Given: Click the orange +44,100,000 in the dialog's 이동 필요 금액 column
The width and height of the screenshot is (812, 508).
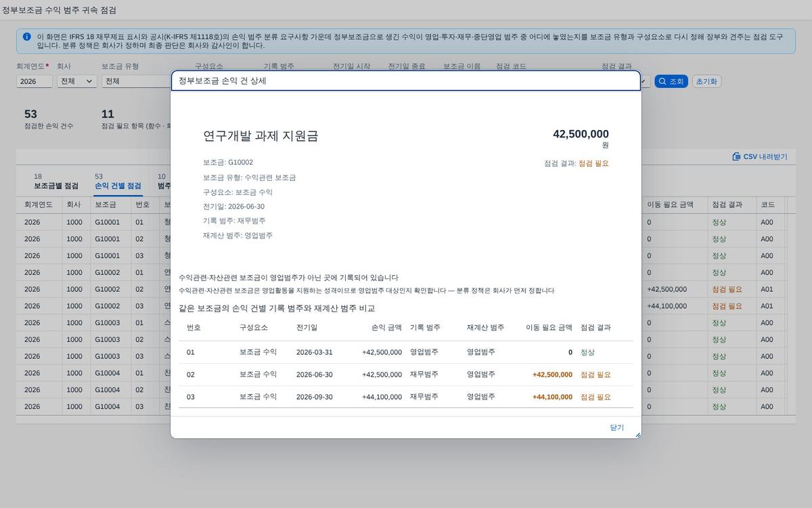Looking at the screenshot, I should [552, 397].
